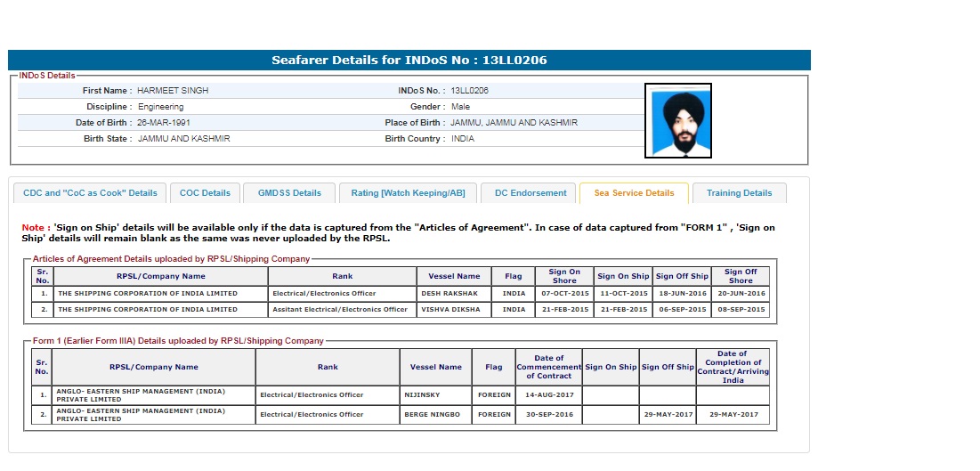This screenshot has height=471, width=980.
Task: Open the CDC and "CoC as Cook" Details tab
Action: [90, 193]
